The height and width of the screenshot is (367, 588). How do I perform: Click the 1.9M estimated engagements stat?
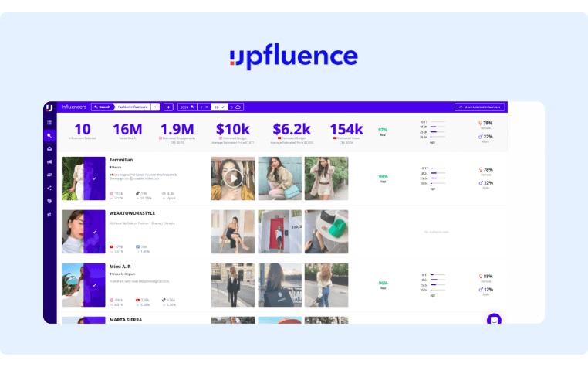click(177, 133)
